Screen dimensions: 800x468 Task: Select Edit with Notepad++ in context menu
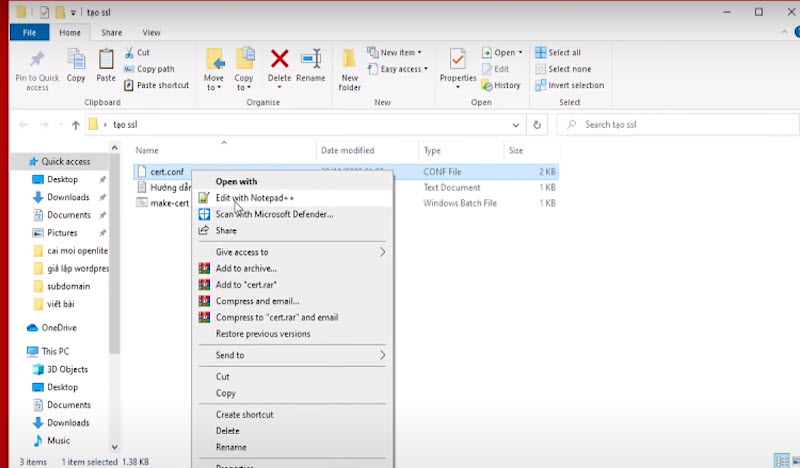(254, 198)
